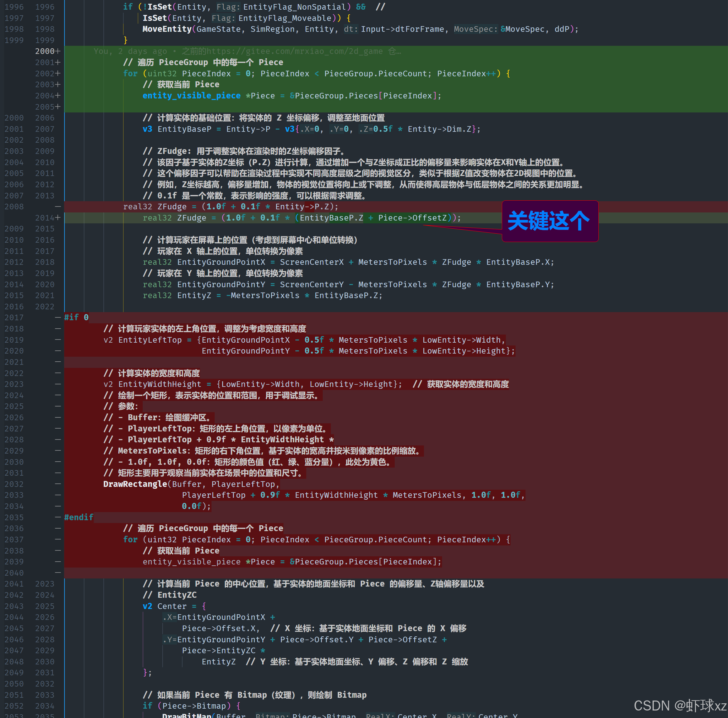Click Entity->Dim.Z expression

(439, 129)
